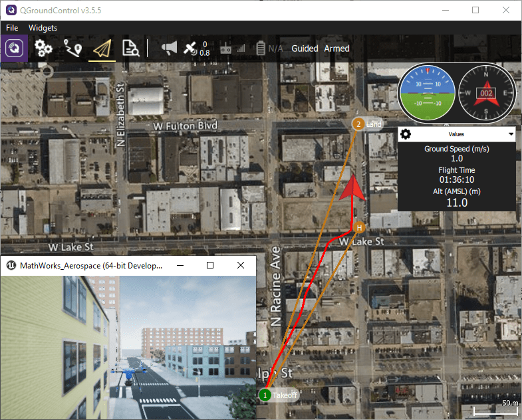Viewport: 522px width, 420px height.
Task: Click the battery N/A readout
Action: [275, 49]
